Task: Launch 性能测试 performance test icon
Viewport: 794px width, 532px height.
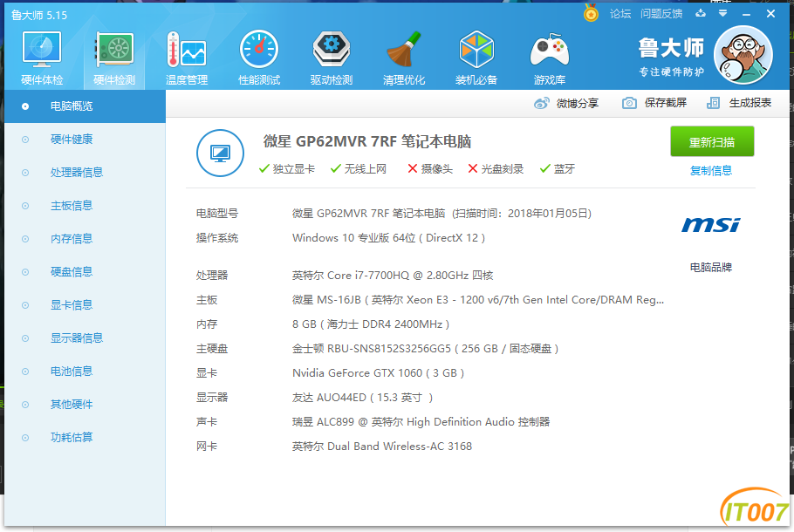Action: pyautogui.click(x=259, y=58)
